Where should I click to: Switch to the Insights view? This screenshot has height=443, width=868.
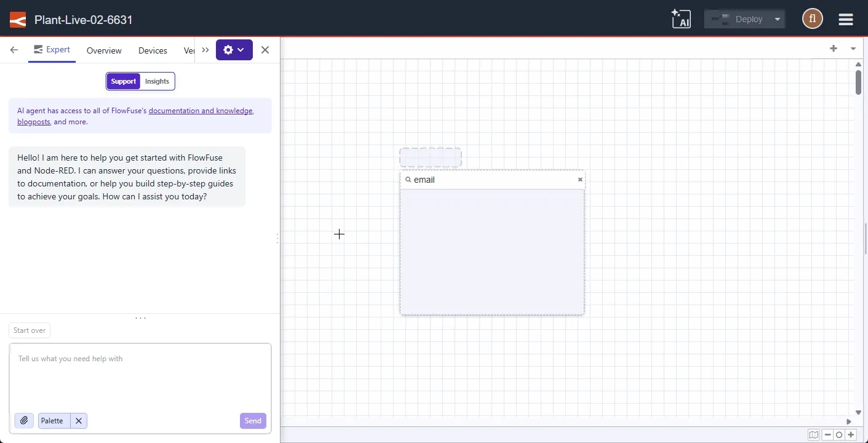157,81
